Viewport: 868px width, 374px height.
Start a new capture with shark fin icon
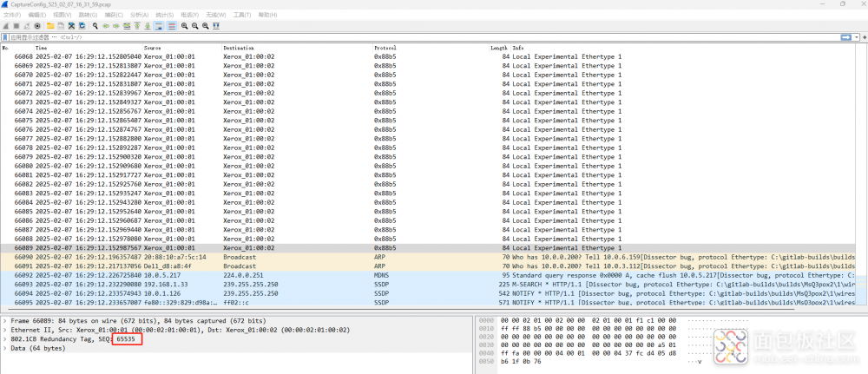pos(6,26)
